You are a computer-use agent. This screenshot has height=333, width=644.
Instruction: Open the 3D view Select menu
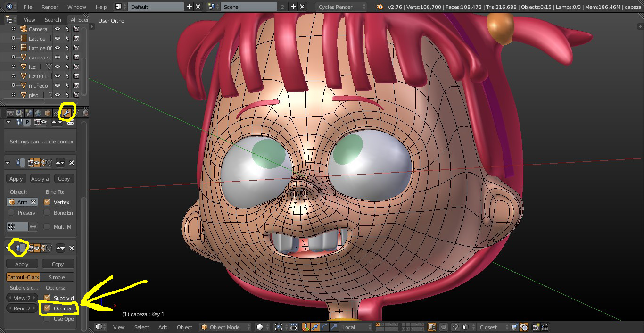141,327
